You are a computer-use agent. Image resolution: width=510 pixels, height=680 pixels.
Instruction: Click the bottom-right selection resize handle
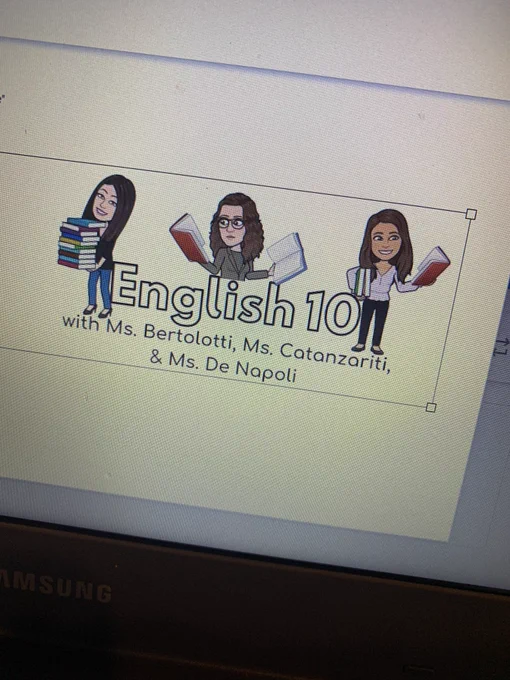click(x=431, y=407)
